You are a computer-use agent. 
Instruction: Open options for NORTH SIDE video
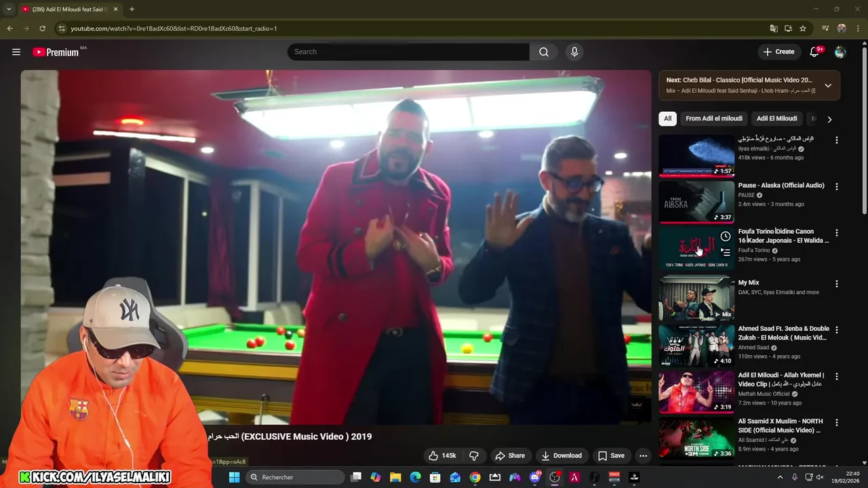click(836, 422)
